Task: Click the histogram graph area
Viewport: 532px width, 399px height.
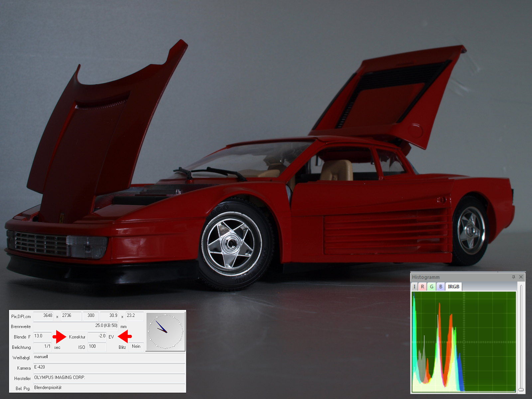Action: [464, 341]
